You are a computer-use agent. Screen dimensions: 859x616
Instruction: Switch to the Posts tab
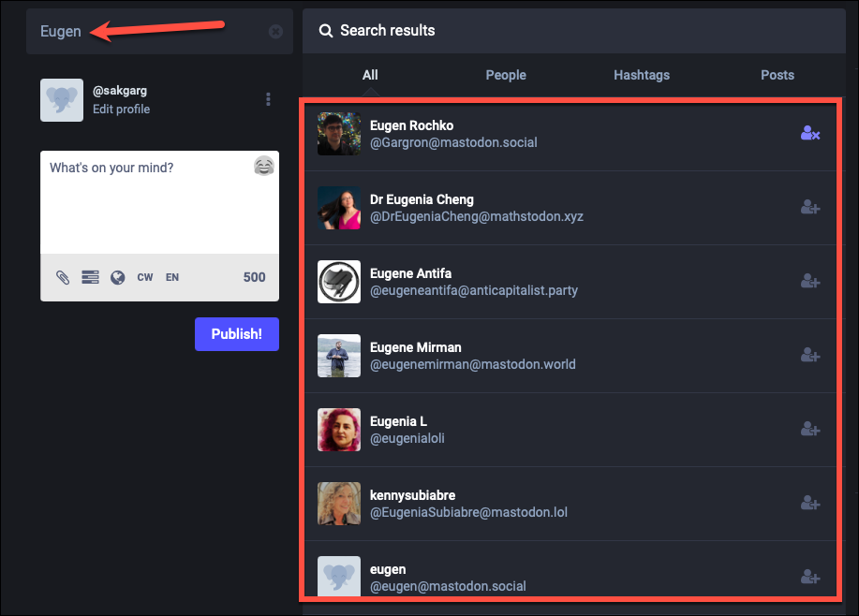(x=778, y=75)
